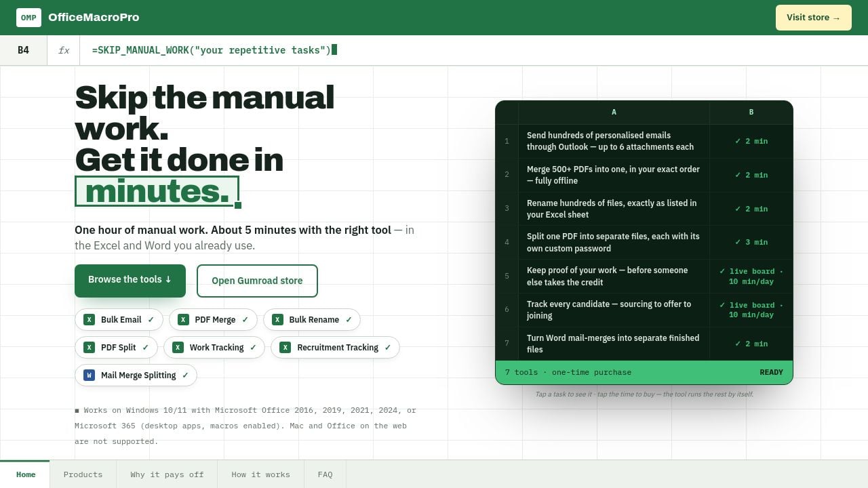The height and width of the screenshot is (488, 868).
Task: Select the Bulk Rename chip label
Action: (x=314, y=320)
